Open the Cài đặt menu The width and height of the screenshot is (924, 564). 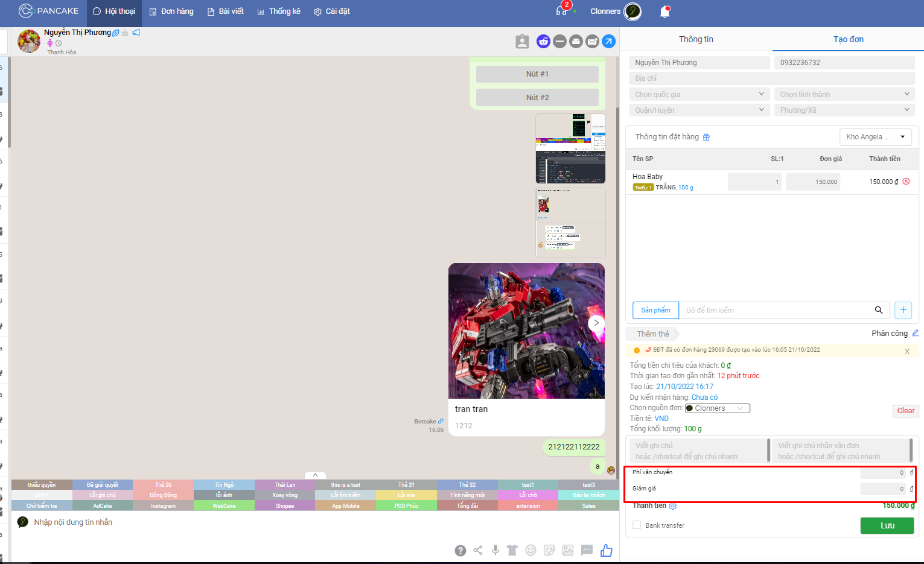tap(332, 11)
